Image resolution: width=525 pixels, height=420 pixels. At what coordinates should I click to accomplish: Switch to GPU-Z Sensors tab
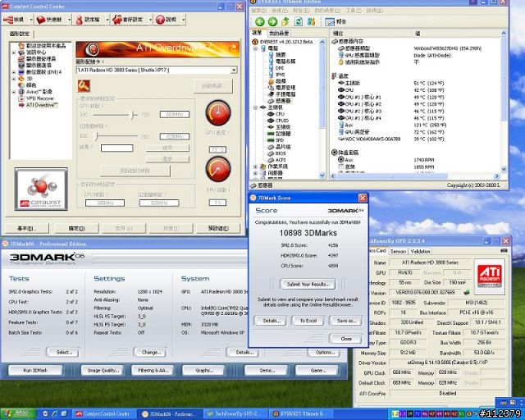click(398, 251)
